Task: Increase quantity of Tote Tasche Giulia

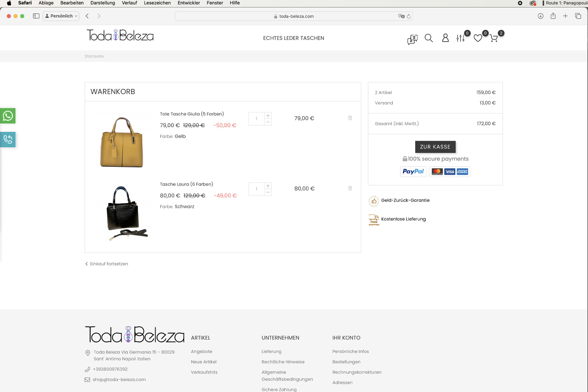Action: (x=268, y=115)
